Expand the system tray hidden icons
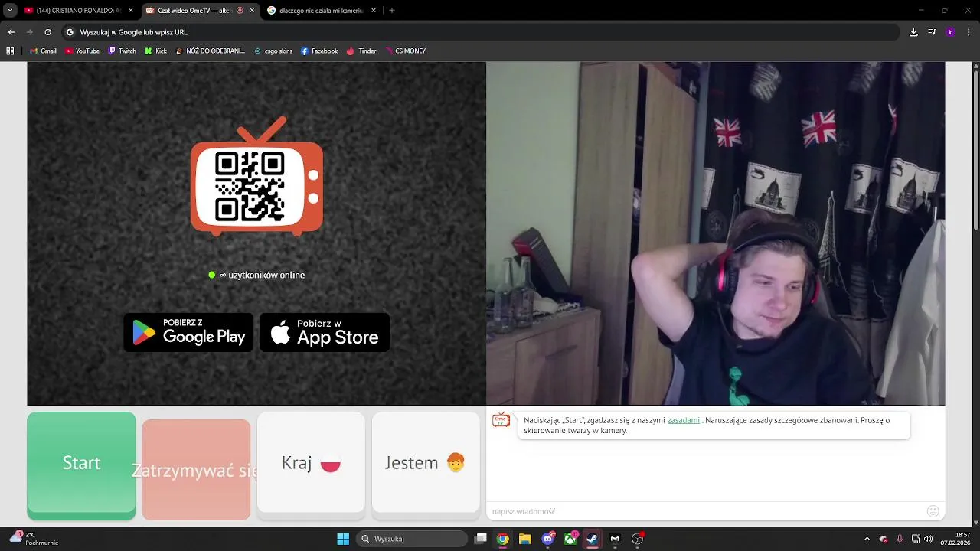This screenshot has height=551, width=980. pyautogui.click(x=867, y=539)
